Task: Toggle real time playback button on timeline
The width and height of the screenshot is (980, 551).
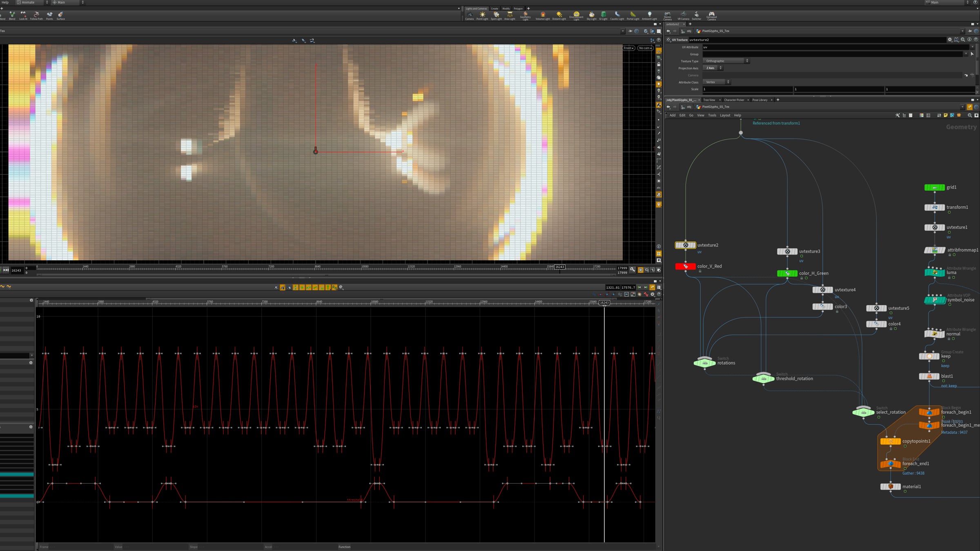Action: [640, 270]
